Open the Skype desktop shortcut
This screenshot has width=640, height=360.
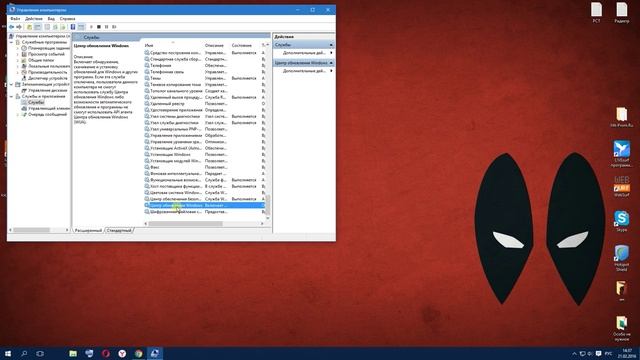tap(622, 221)
